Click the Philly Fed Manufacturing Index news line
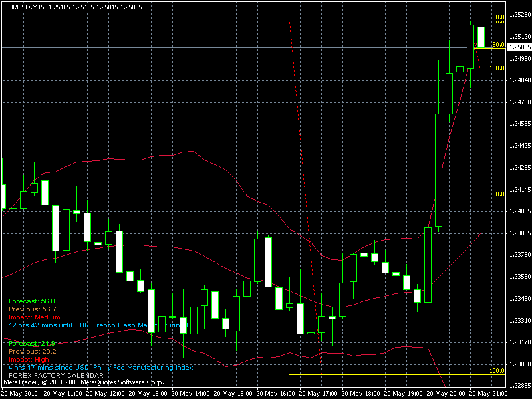This screenshot has width=532, height=399. pos(102,368)
